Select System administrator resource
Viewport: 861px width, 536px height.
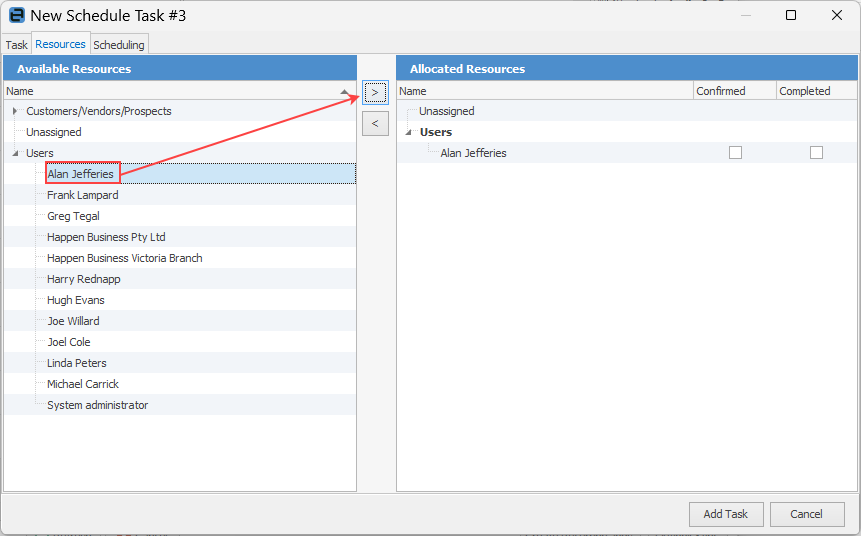(x=98, y=405)
